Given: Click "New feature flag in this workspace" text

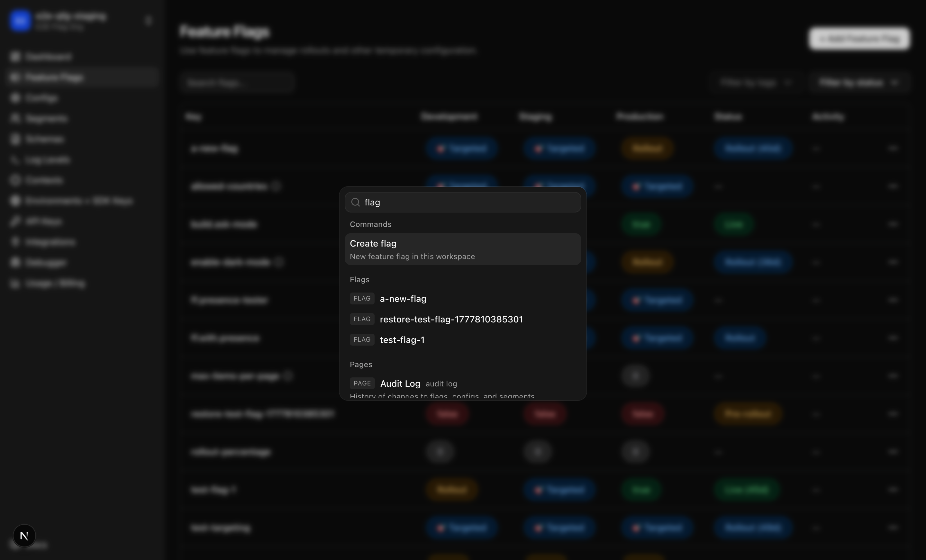Looking at the screenshot, I should [412, 257].
